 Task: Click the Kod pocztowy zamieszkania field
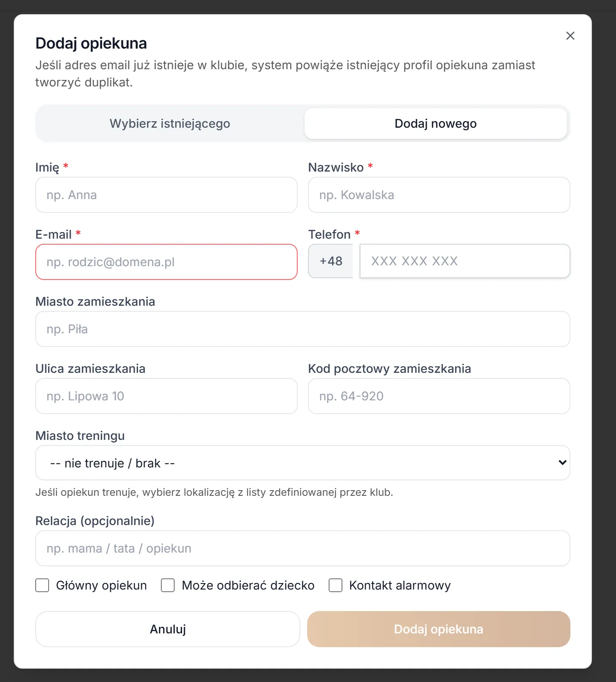[x=439, y=396]
